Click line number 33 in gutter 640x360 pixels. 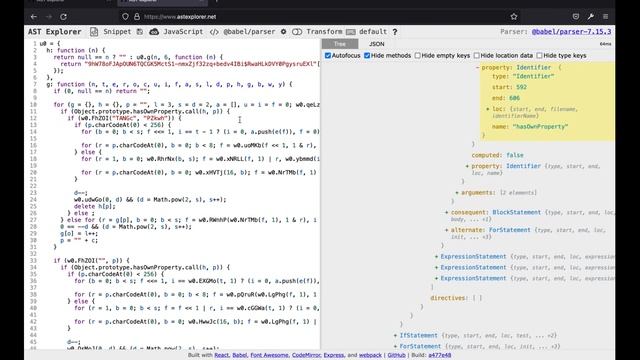pos(33,260)
